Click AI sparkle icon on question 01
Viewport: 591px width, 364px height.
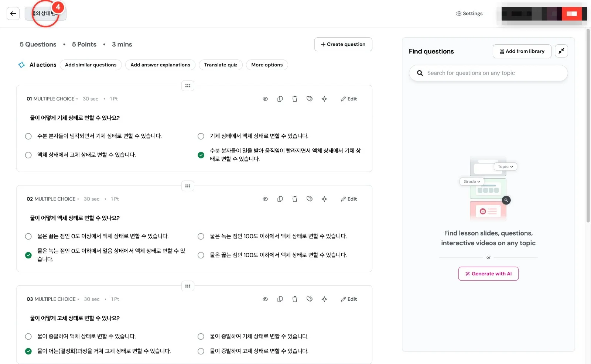point(324,99)
